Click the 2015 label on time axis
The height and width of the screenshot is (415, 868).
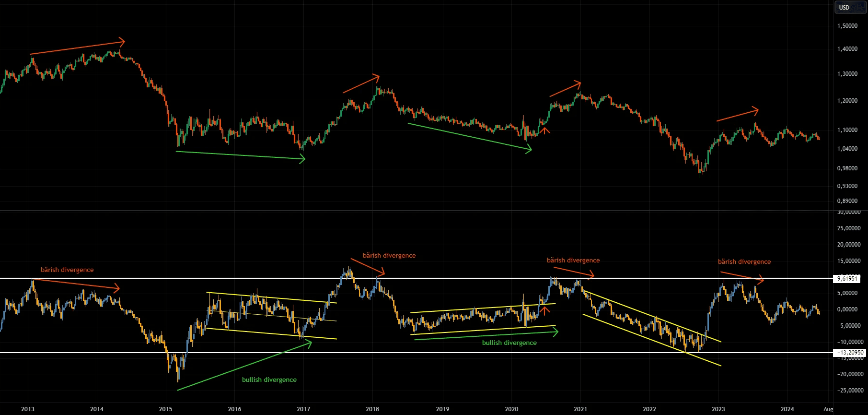tap(166, 409)
